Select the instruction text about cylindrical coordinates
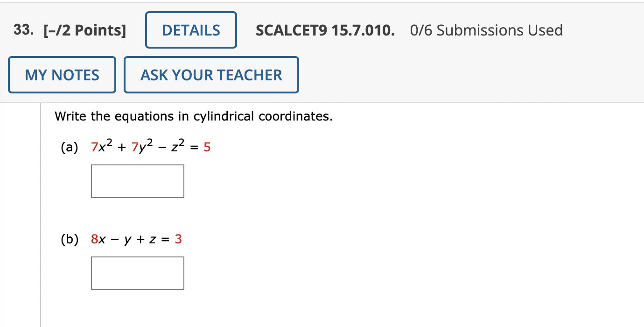Viewport: 644px width, 327px height. (x=193, y=116)
